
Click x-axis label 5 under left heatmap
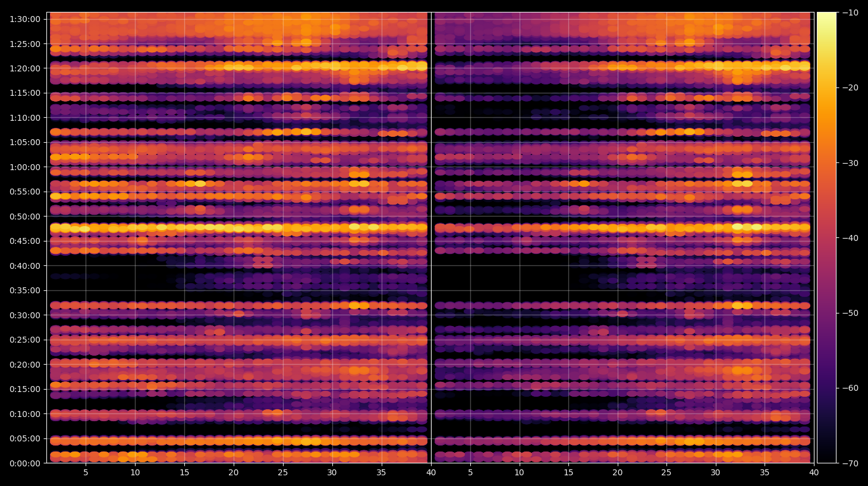click(x=86, y=473)
